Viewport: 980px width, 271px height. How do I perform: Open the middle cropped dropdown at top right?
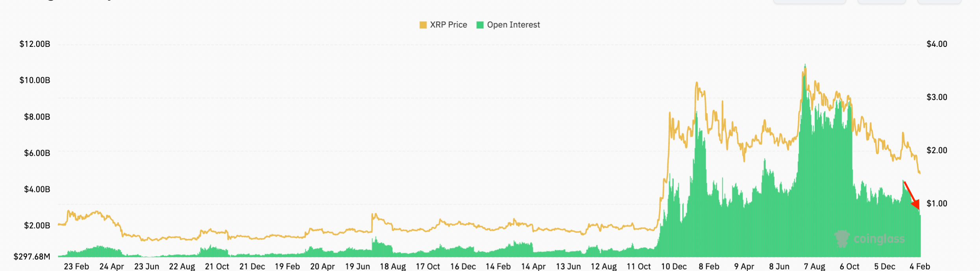click(881, 2)
